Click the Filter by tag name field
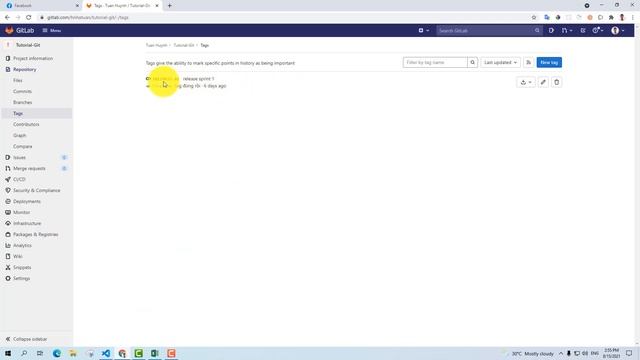This screenshot has height=360, width=640. [435, 62]
